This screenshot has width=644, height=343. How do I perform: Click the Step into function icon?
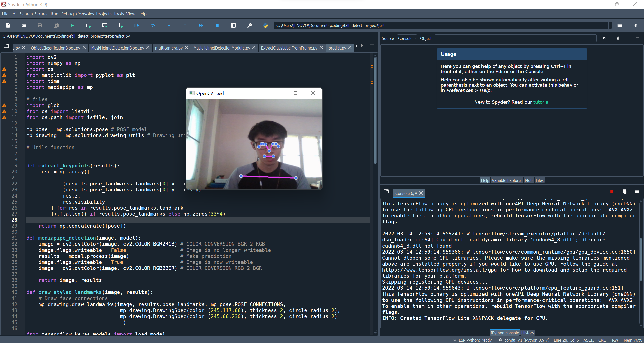(169, 25)
